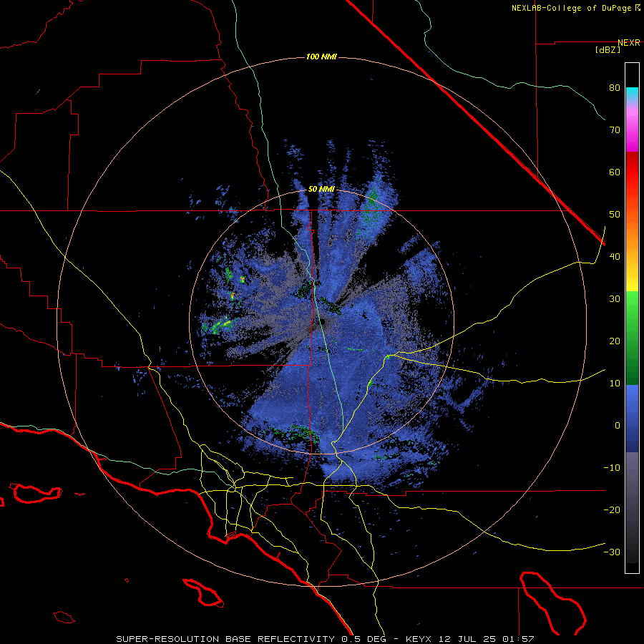Click the 10 value on the dBZ scale
This screenshot has height=644, width=644.
pos(615,384)
